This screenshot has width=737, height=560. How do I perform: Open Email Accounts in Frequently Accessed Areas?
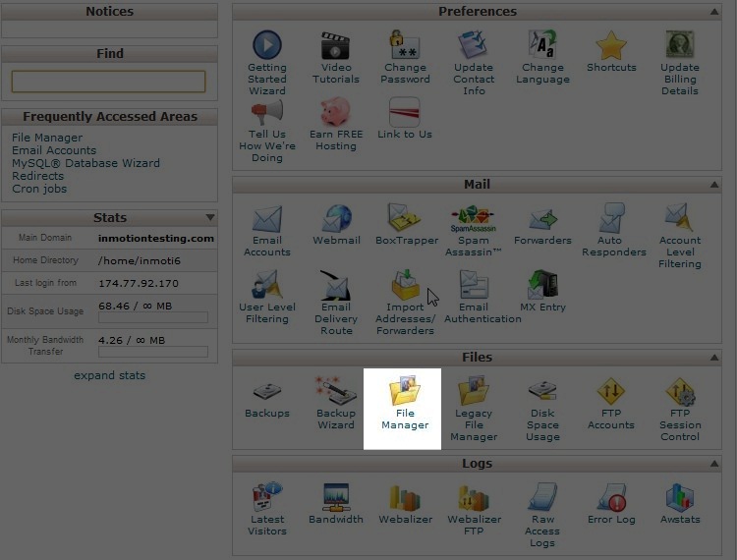54,150
